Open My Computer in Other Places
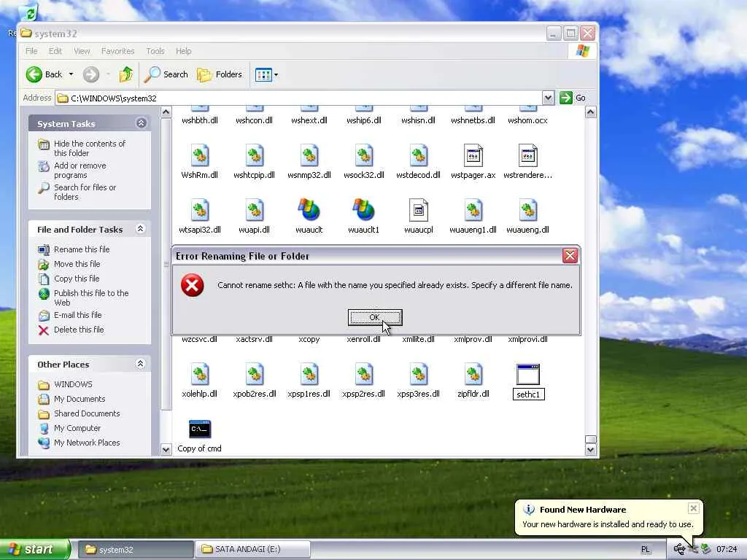This screenshot has width=747, height=560. tap(77, 428)
